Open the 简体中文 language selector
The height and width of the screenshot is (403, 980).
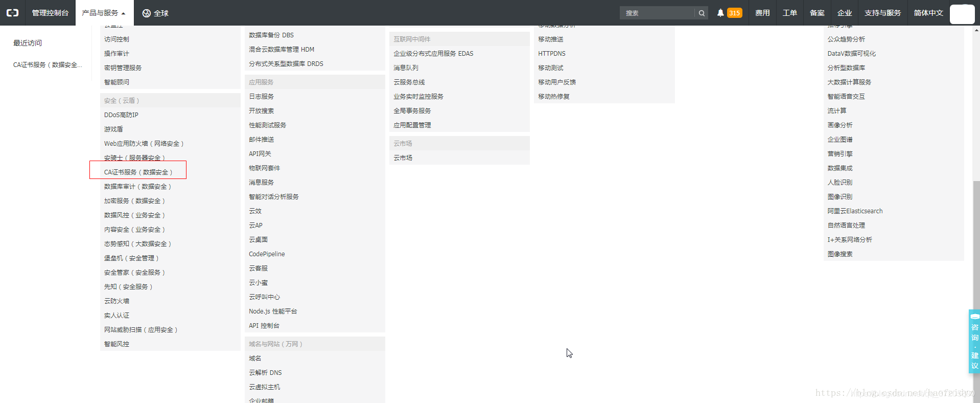pyautogui.click(x=928, y=13)
